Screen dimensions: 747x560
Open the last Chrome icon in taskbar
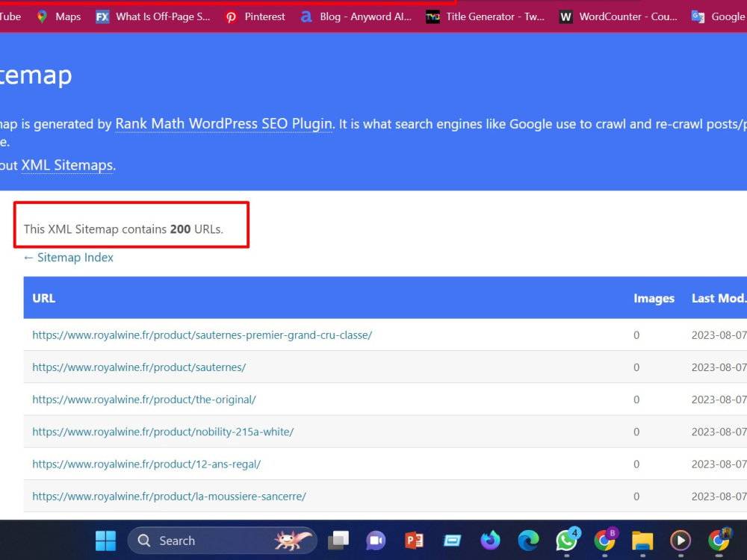719,540
